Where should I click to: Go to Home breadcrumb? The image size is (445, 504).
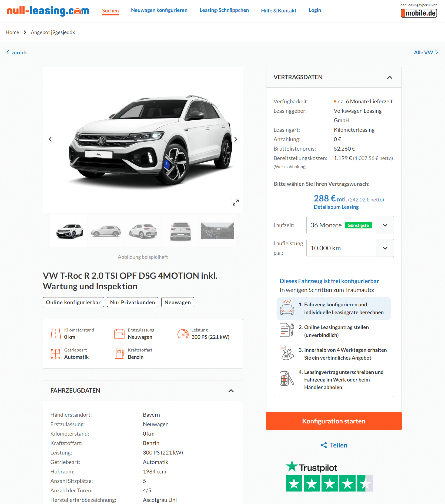12,32
